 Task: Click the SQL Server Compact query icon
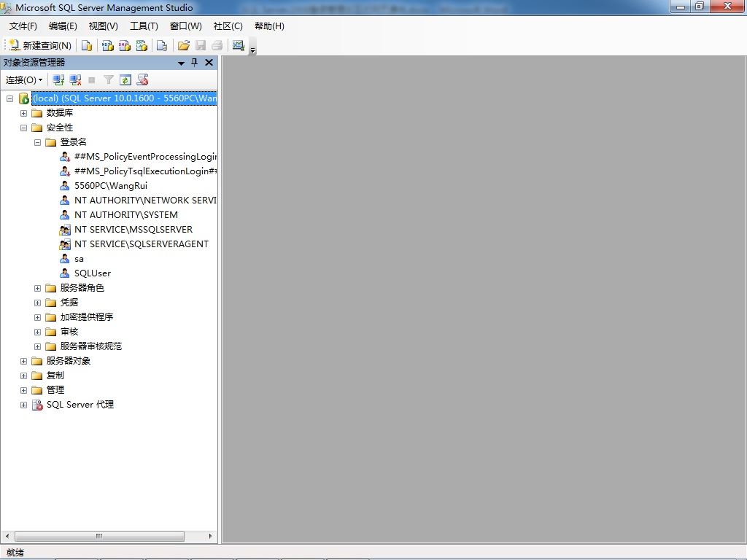pyautogui.click(x=162, y=45)
